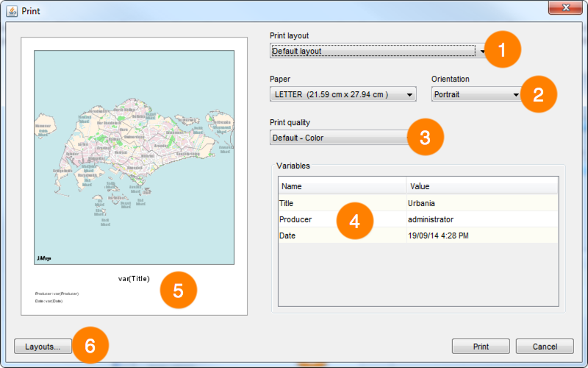The width and height of the screenshot is (588, 368).
Task: Open the Paper size dropdown
Action: (343, 94)
